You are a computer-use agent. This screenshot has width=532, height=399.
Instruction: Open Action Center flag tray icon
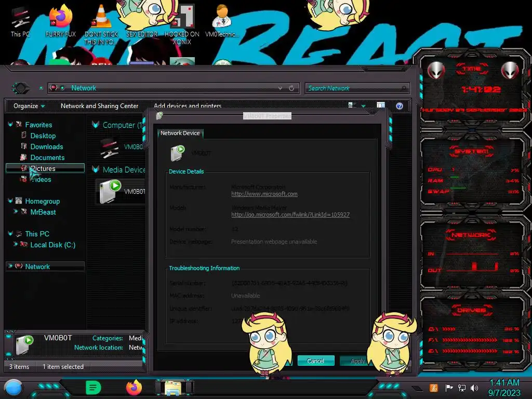[x=449, y=388]
